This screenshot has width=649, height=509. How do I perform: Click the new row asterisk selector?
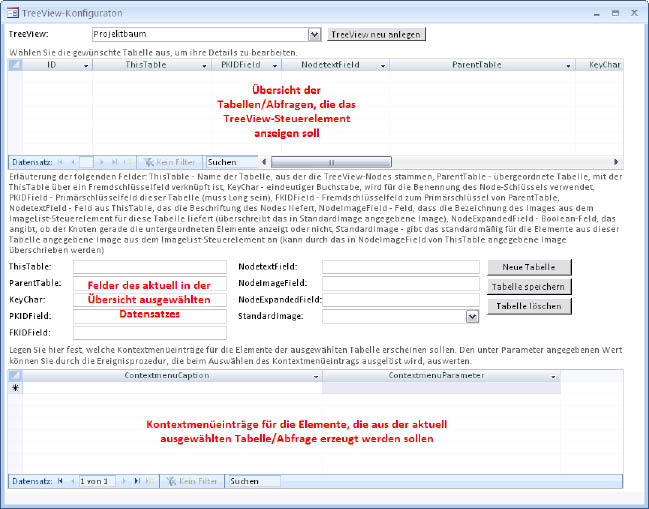pyautogui.click(x=15, y=388)
